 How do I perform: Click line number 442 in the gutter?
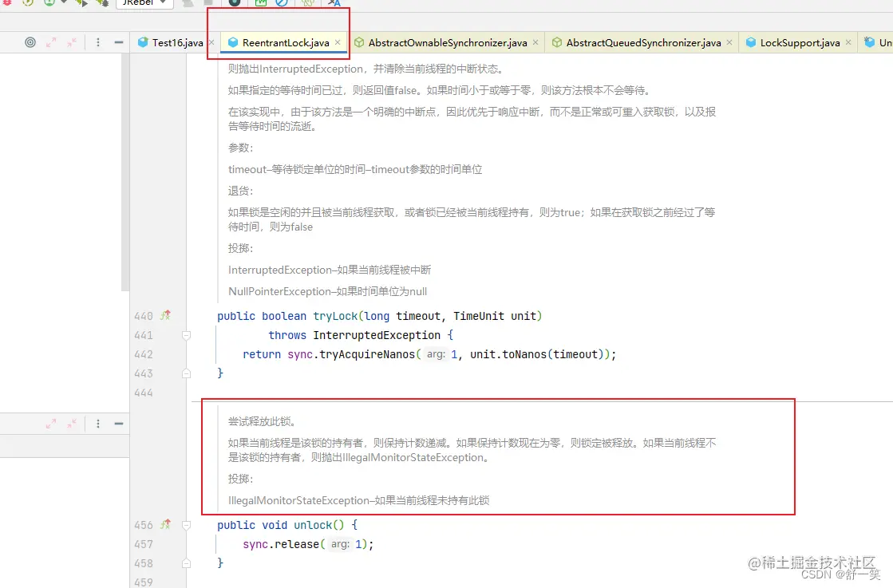[x=144, y=354]
